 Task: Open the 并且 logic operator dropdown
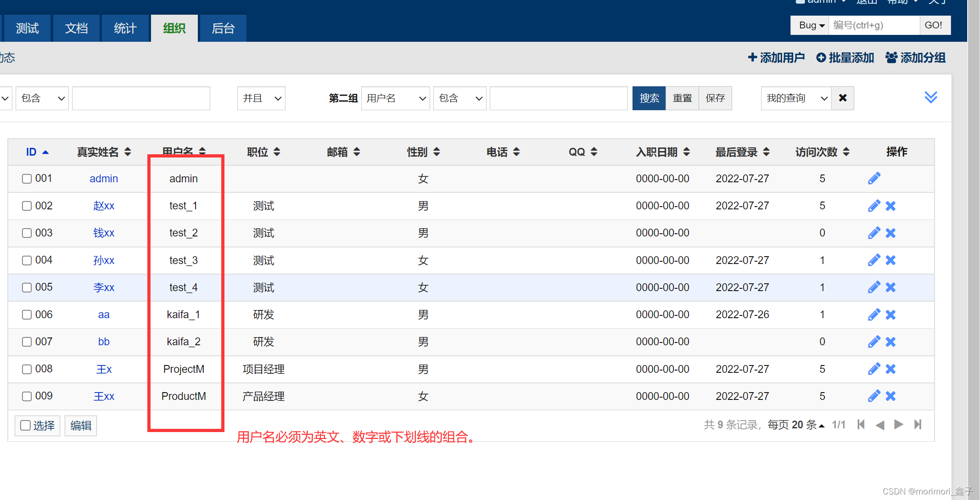(x=261, y=98)
